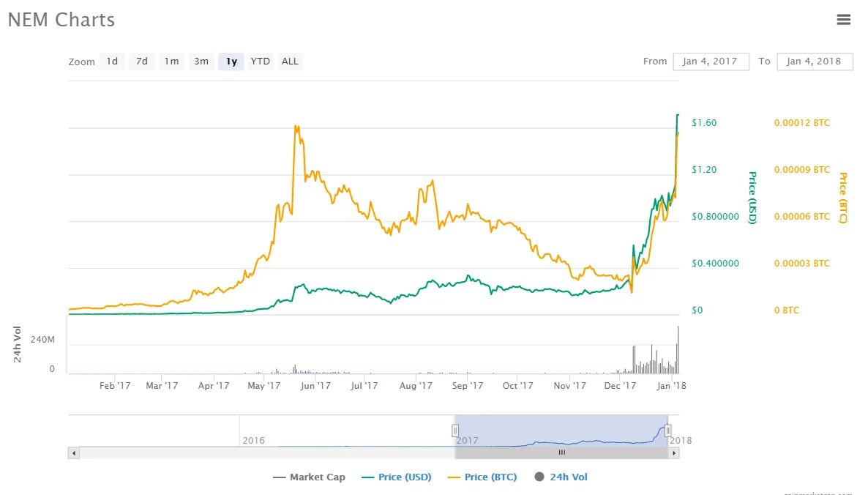Click the NEM Charts heading
This screenshot has width=868, height=495.
point(61,20)
